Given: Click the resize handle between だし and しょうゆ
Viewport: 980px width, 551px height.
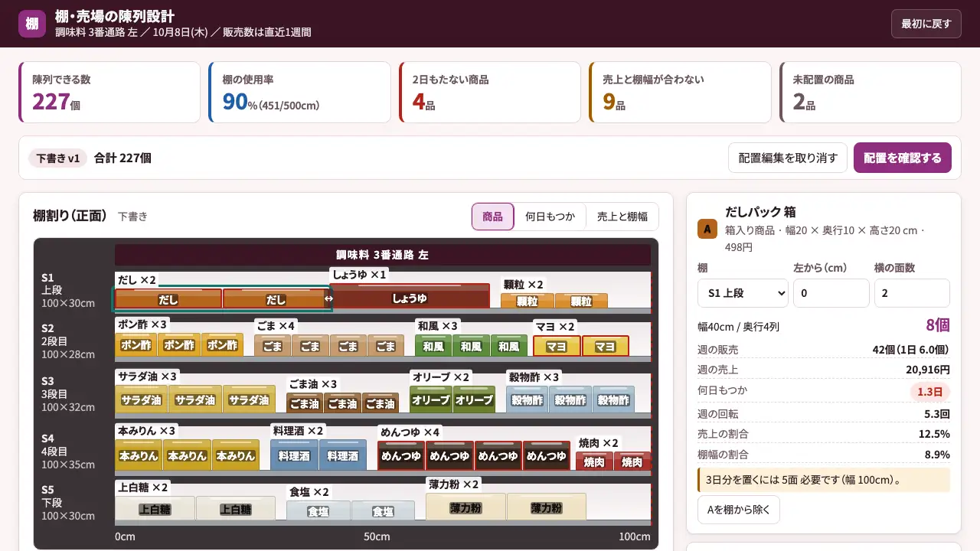Looking at the screenshot, I should click(x=328, y=298).
